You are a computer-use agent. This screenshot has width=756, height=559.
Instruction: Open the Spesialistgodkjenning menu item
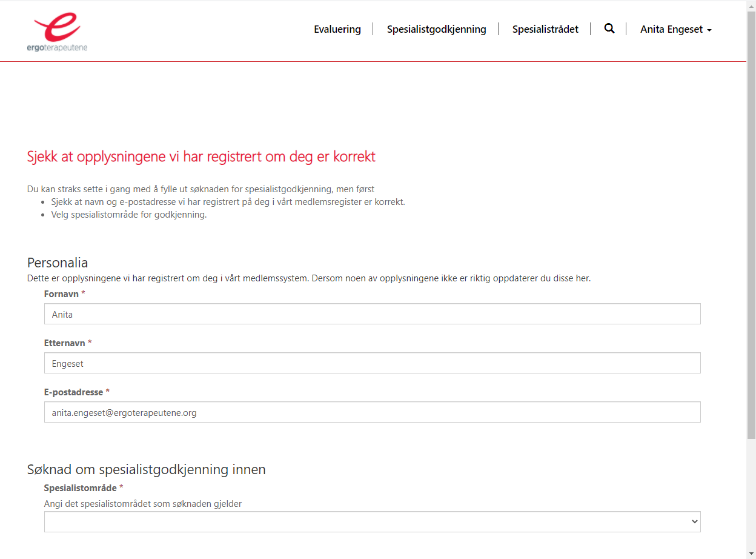(436, 29)
